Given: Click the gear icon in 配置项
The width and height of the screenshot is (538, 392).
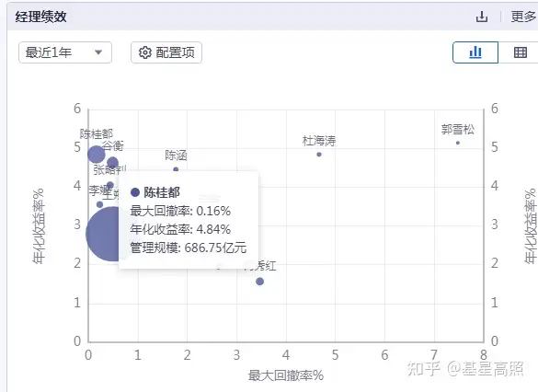Looking at the screenshot, I should 144,52.
